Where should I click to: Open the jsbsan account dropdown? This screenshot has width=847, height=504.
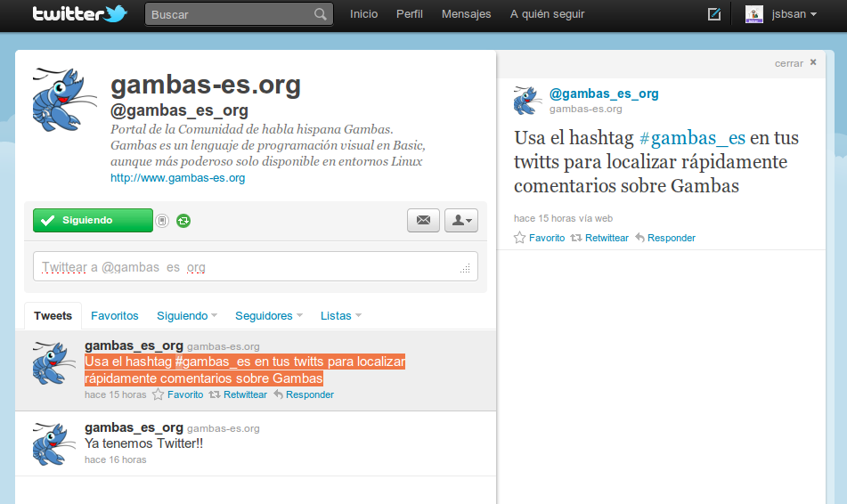click(x=794, y=14)
